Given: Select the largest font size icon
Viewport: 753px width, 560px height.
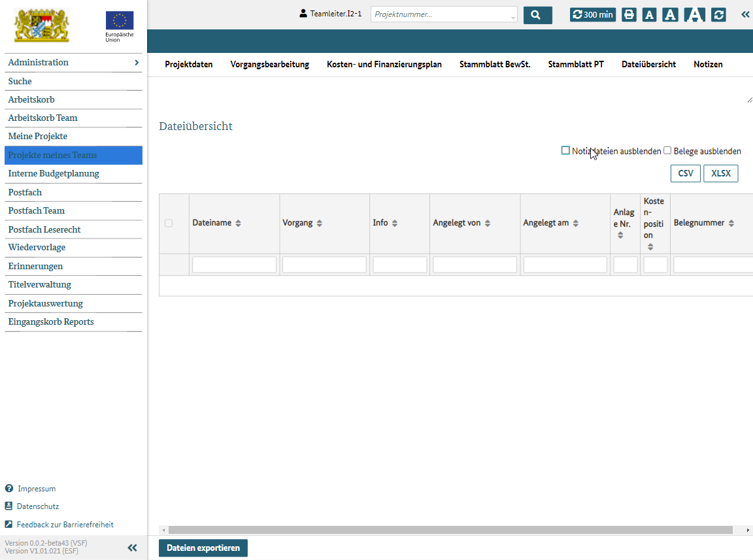Looking at the screenshot, I should pos(694,15).
